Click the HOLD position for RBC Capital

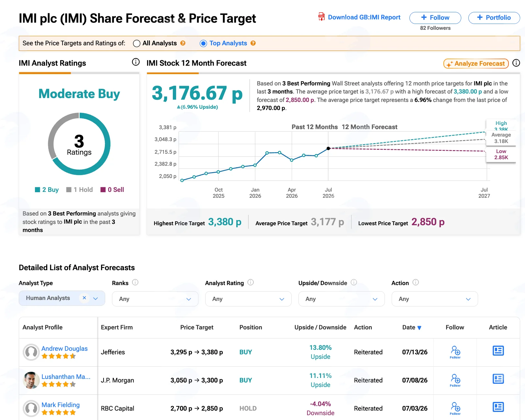coord(248,408)
